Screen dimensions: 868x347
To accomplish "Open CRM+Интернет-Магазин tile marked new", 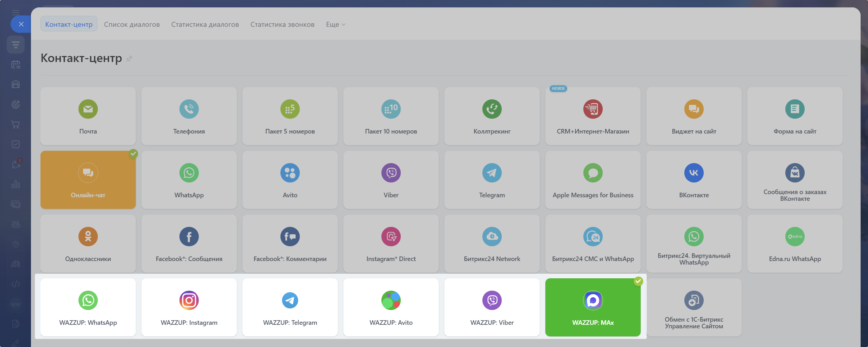I will (593, 116).
